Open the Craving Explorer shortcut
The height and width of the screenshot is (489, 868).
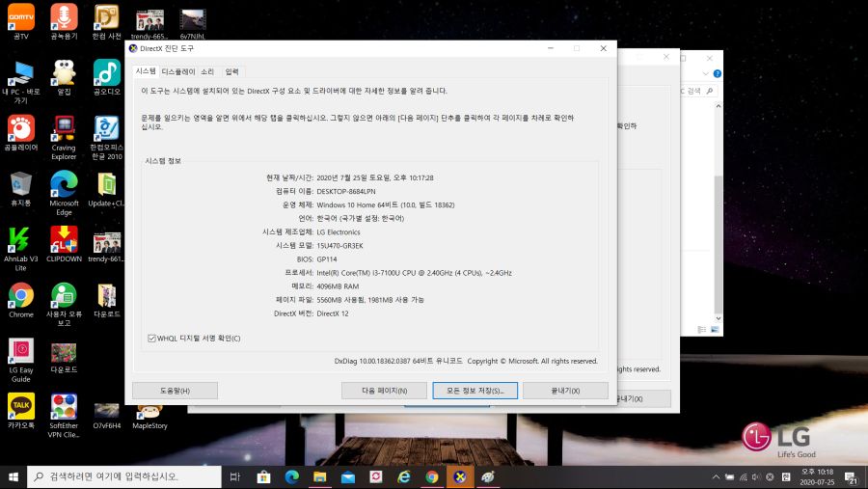pos(64,137)
